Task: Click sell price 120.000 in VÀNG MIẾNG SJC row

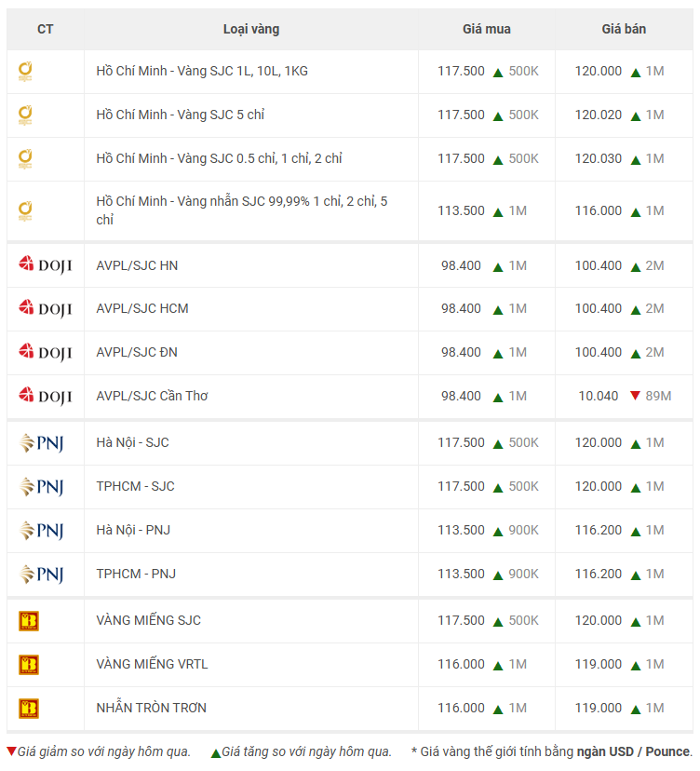Action: [x=599, y=620]
